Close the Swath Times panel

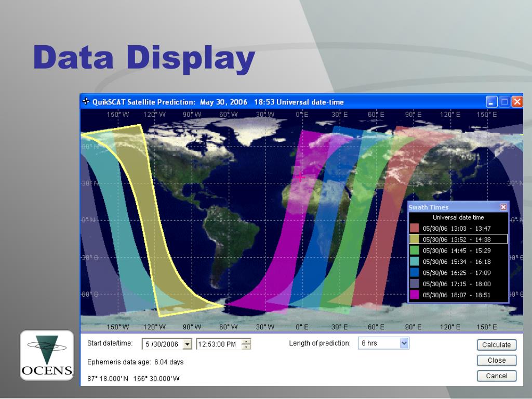coord(503,207)
